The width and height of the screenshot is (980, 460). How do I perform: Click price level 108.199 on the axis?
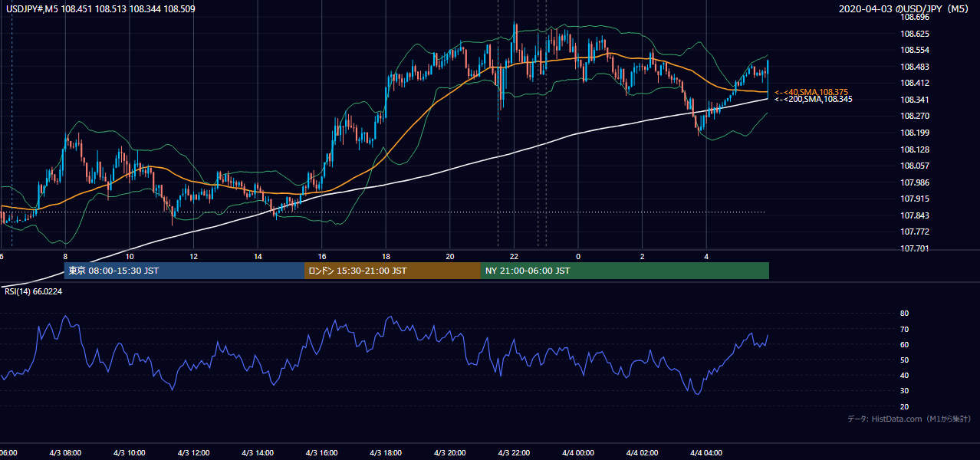coord(915,133)
